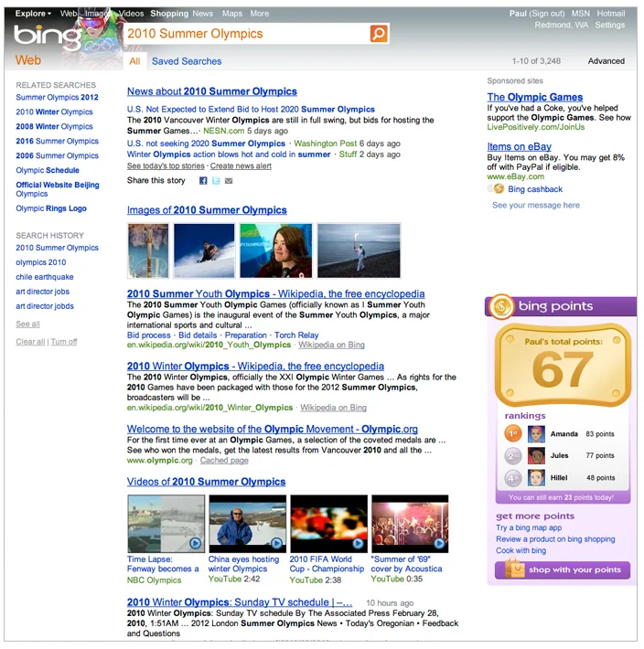The width and height of the screenshot is (644, 649).
Task: Open Items on eBay sponsored link
Action: [x=519, y=147]
